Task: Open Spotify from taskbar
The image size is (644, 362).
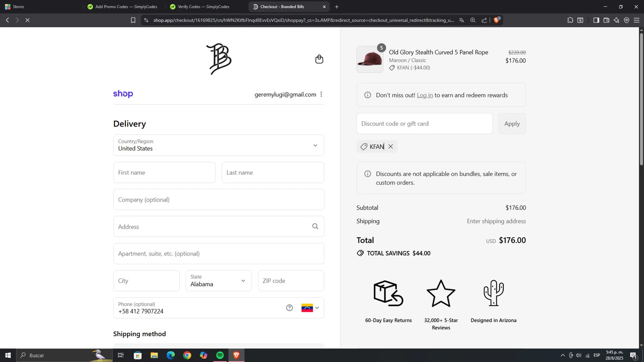Action: [x=220, y=355]
